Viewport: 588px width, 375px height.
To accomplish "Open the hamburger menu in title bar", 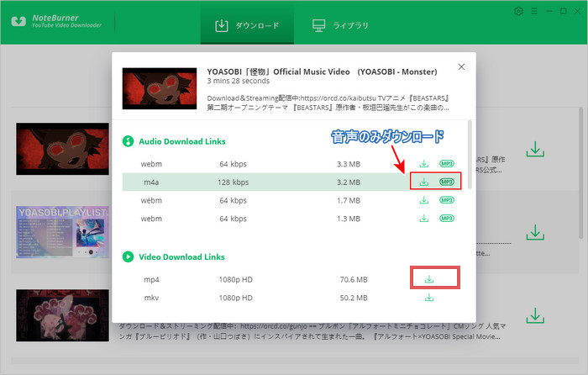I will pyautogui.click(x=534, y=11).
